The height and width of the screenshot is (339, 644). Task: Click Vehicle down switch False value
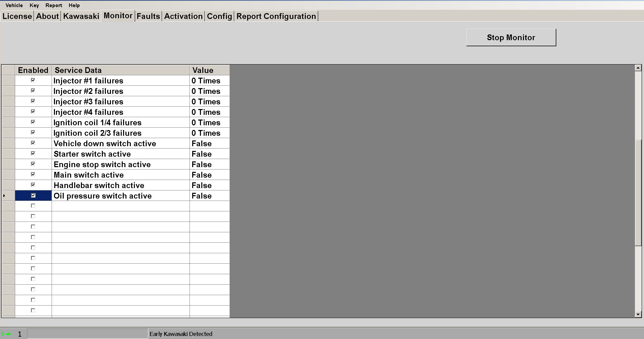[x=209, y=143]
